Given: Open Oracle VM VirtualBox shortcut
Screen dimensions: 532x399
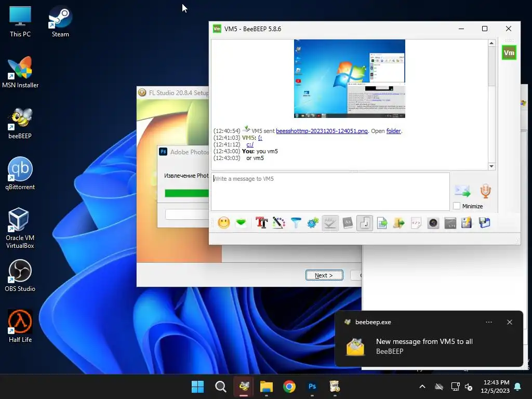Looking at the screenshot, I should tap(20, 228).
